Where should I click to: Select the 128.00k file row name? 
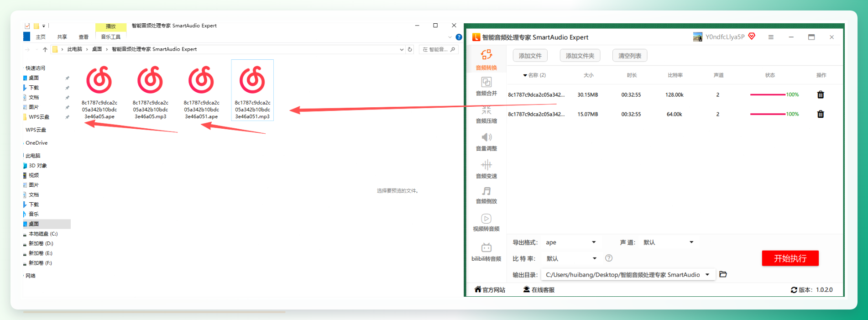(x=536, y=94)
